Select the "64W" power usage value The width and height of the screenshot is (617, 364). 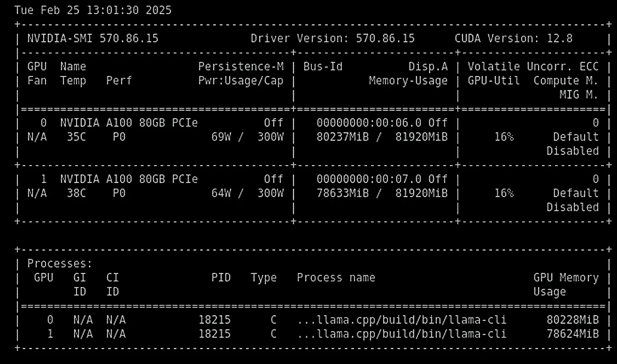221,193
